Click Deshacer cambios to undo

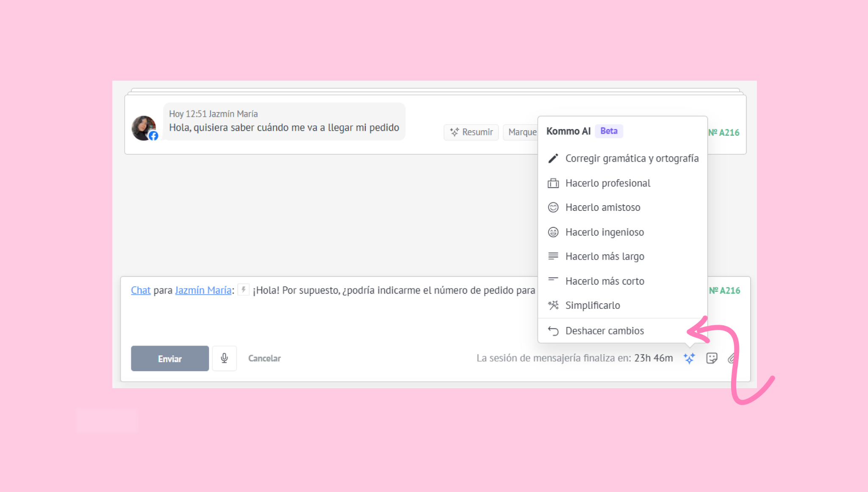tap(623, 331)
